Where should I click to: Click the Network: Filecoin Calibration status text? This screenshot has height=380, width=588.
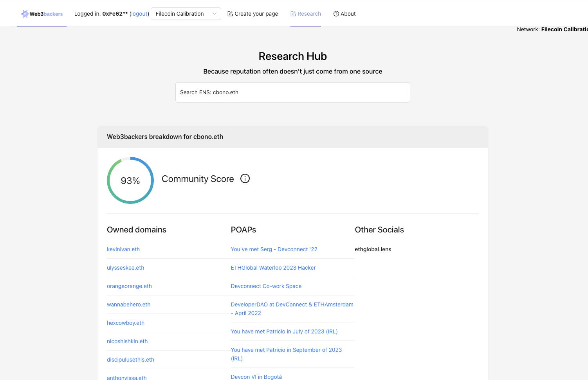pyautogui.click(x=552, y=29)
